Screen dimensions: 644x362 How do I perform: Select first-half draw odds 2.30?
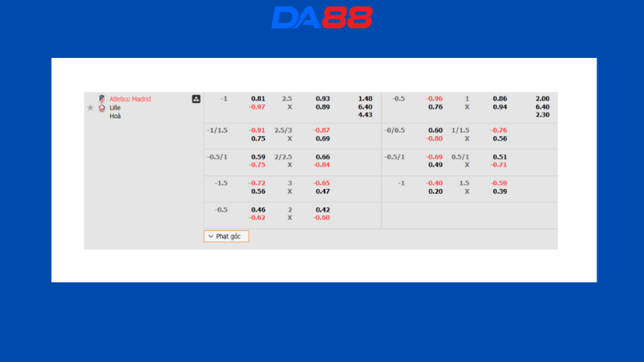click(543, 114)
